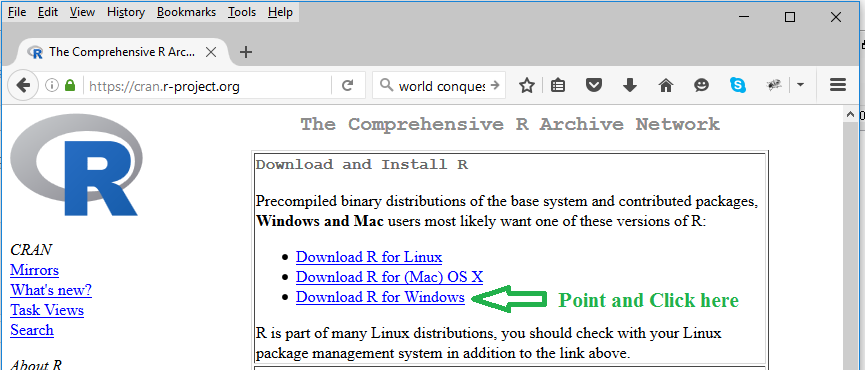Close the Comprehensive R Archive tab
Screen dimensions: 865x370
[211, 52]
